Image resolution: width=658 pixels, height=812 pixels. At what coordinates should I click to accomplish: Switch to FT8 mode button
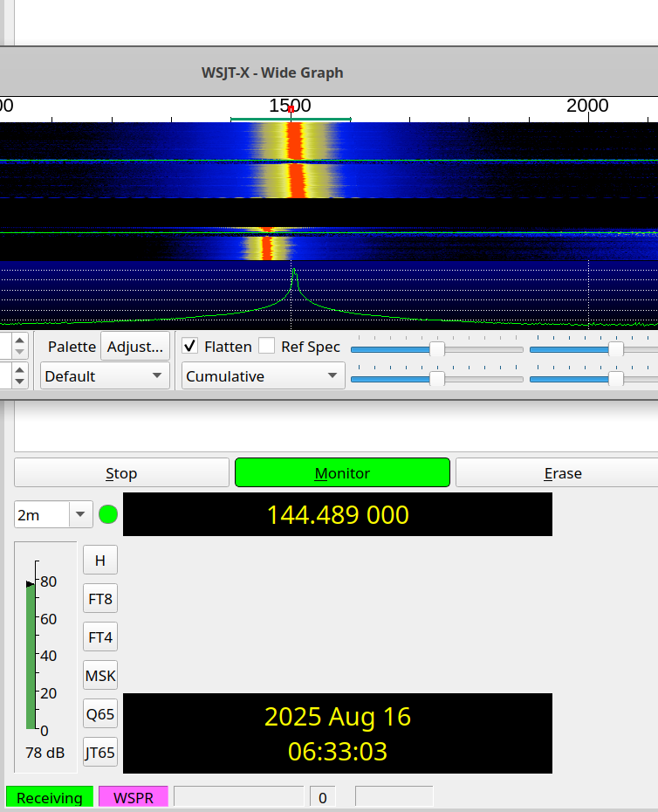coord(100,599)
